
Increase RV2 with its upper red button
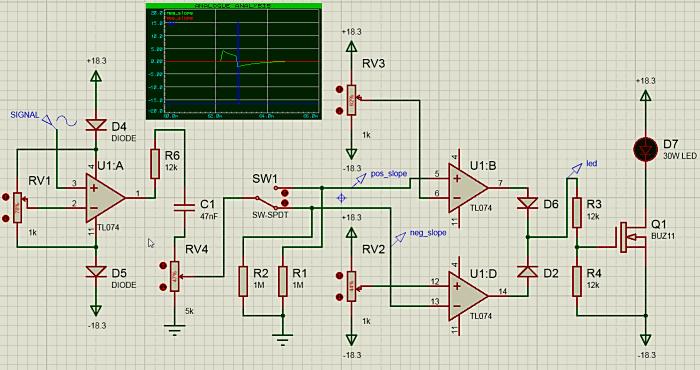(x=339, y=276)
